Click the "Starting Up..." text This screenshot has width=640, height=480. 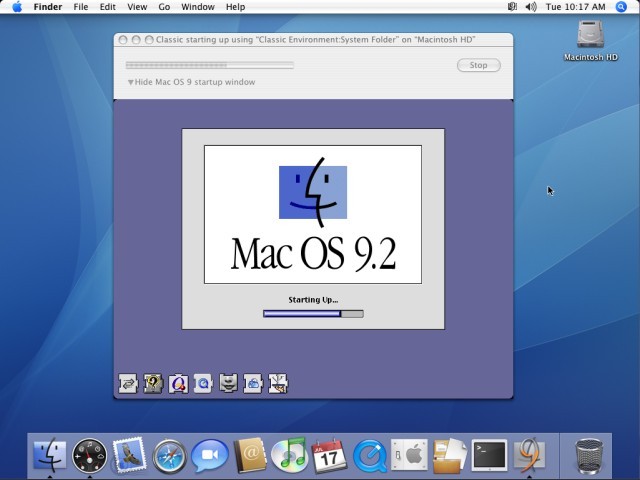coord(313,300)
